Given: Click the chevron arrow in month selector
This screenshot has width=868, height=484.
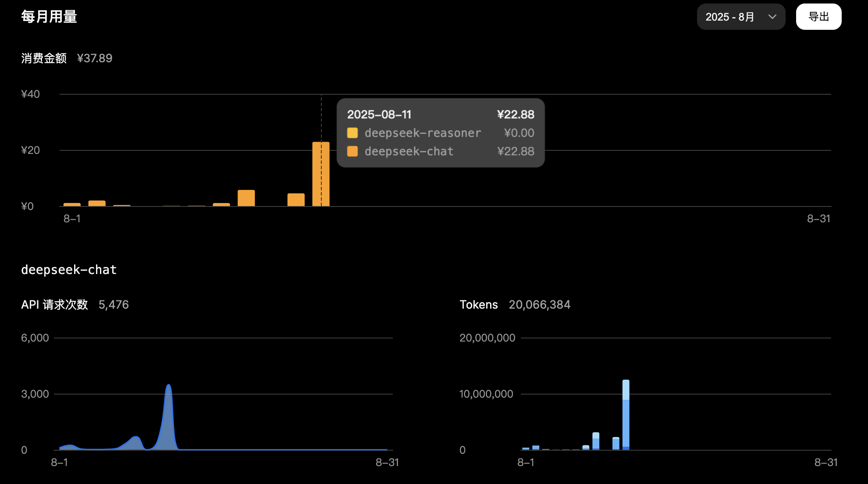Looking at the screenshot, I should (772, 17).
